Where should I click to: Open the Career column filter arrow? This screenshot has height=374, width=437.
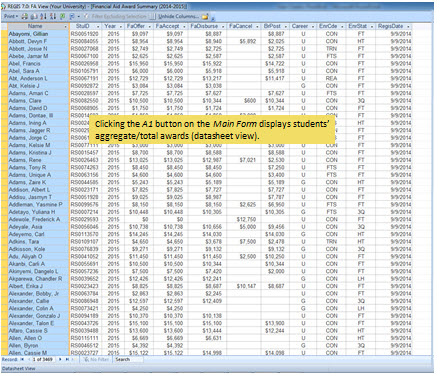pos(313,26)
